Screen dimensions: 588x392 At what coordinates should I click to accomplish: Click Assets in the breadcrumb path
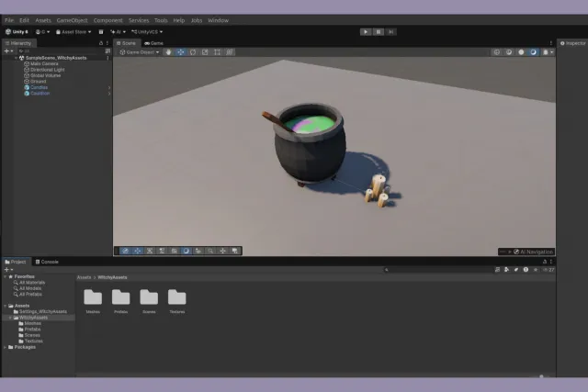click(84, 277)
